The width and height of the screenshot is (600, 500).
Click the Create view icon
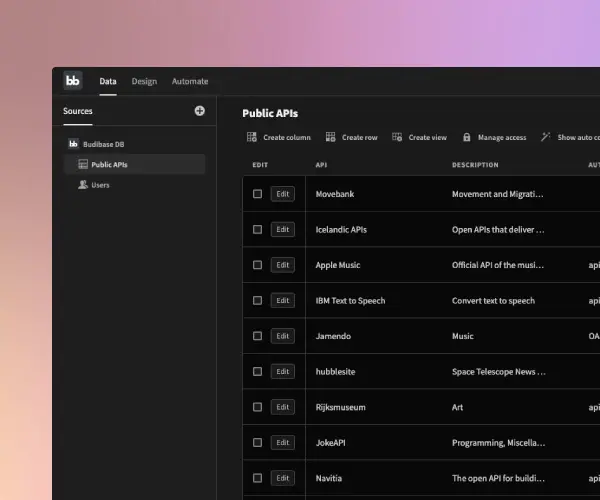[x=397, y=137]
